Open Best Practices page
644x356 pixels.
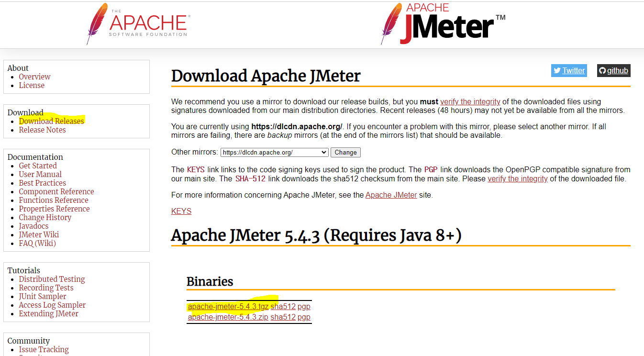[43, 183]
